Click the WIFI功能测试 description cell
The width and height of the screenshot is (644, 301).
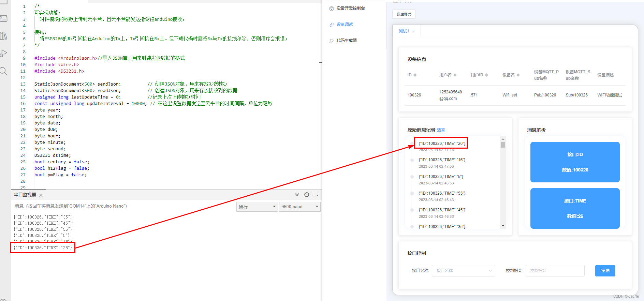click(x=610, y=95)
